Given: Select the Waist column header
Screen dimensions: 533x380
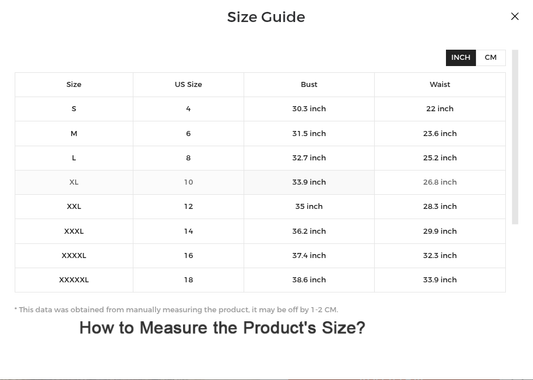Looking at the screenshot, I should click(440, 84).
